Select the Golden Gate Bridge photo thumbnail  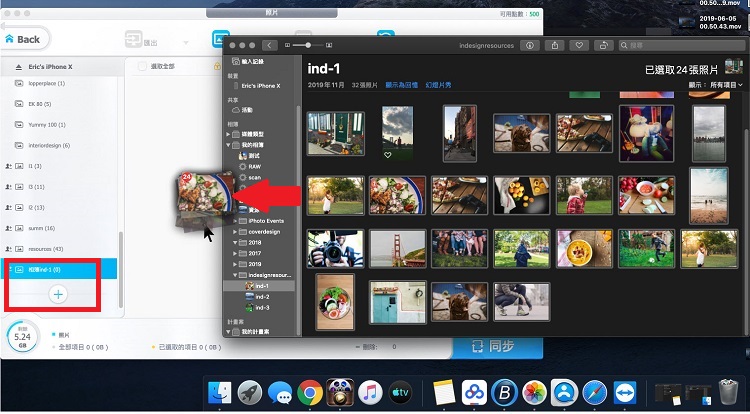(397, 249)
